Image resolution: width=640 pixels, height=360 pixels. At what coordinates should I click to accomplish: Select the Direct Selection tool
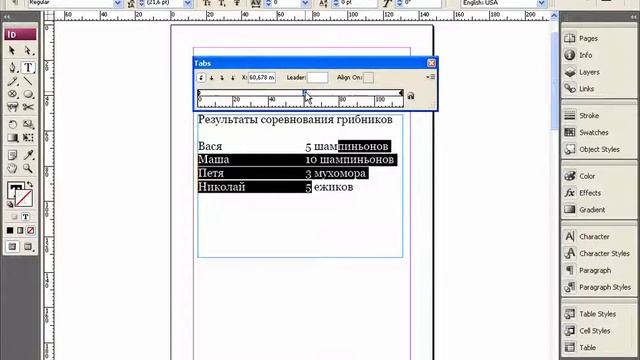[x=28, y=50]
